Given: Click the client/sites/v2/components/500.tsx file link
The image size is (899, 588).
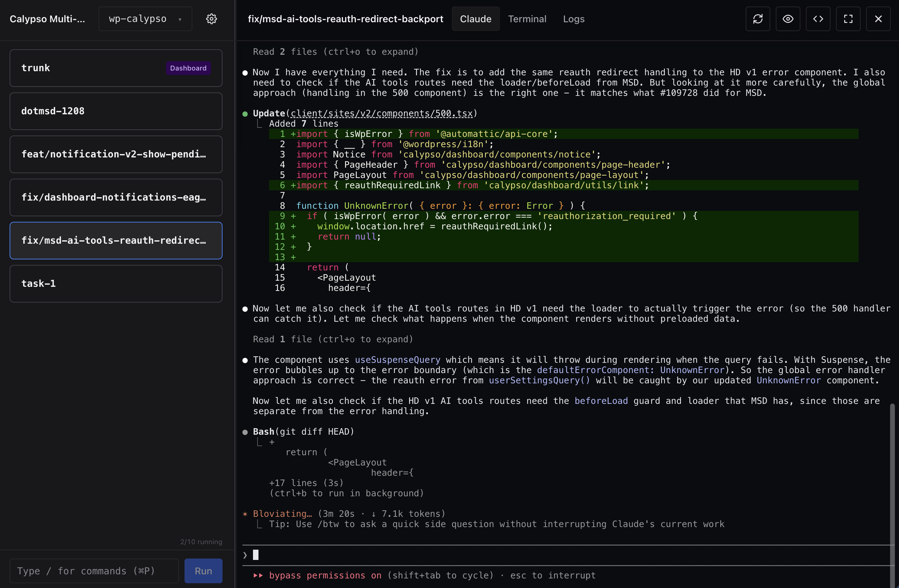Looking at the screenshot, I should point(381,113).
